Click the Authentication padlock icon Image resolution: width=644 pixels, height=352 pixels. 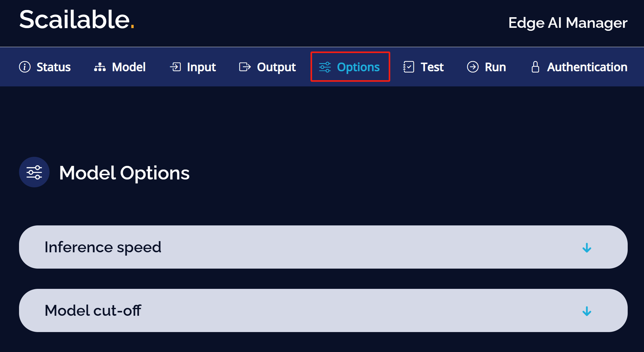[x=535, y=67]
